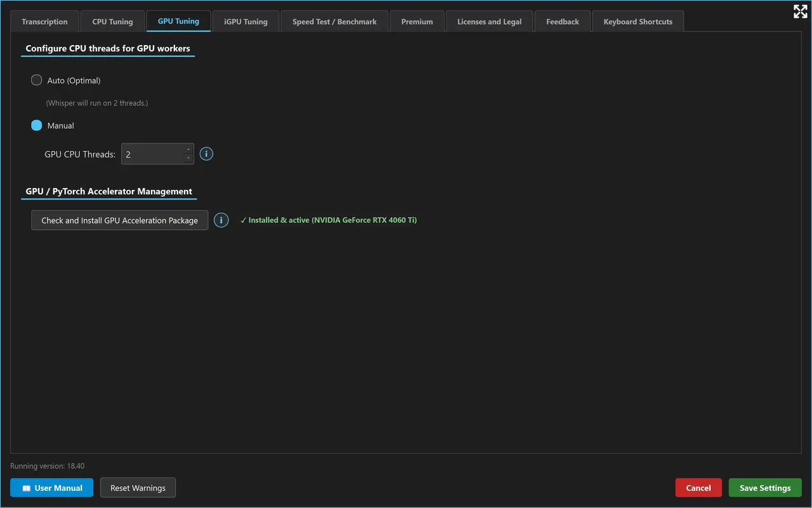Go to the iGPU Tuning tab
812x508 pixels.
tap(246, 22)
